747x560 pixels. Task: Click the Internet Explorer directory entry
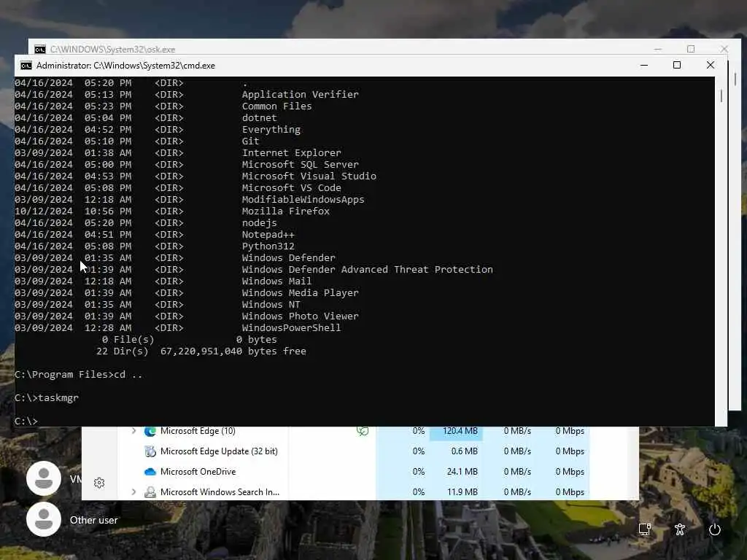[292, 153]
